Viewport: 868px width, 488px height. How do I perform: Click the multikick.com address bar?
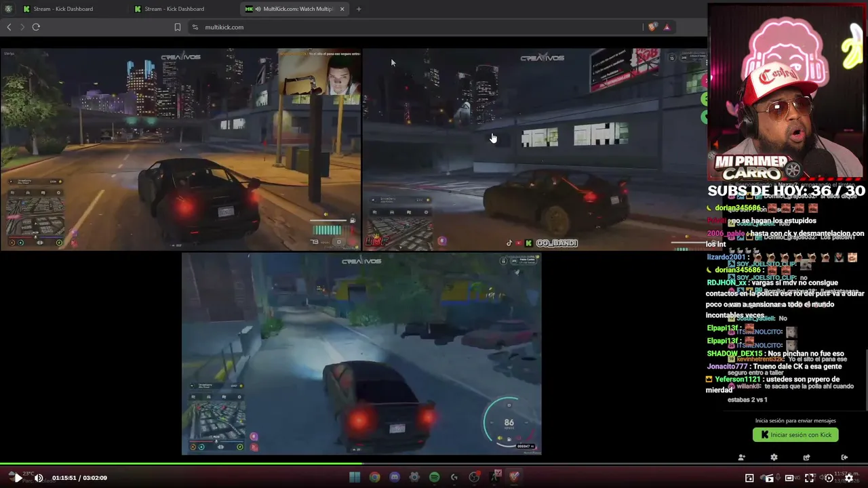coord(414,27)
